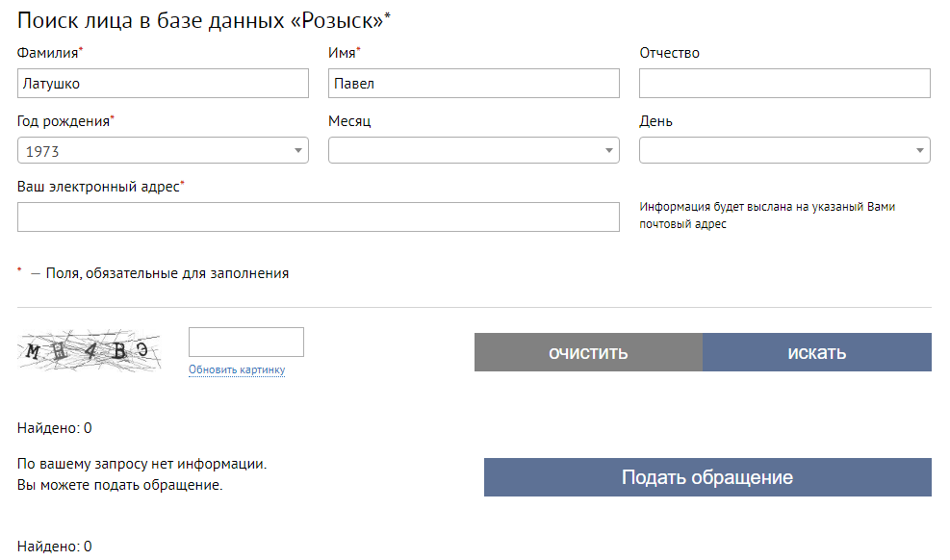Click the Ваш электронный адрес label
The width and height of the screenshot is (950, 560).
coord(99,187)
